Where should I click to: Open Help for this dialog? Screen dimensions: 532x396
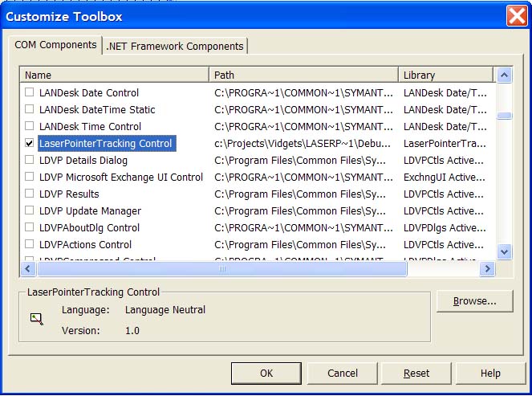tap(490, 373)
